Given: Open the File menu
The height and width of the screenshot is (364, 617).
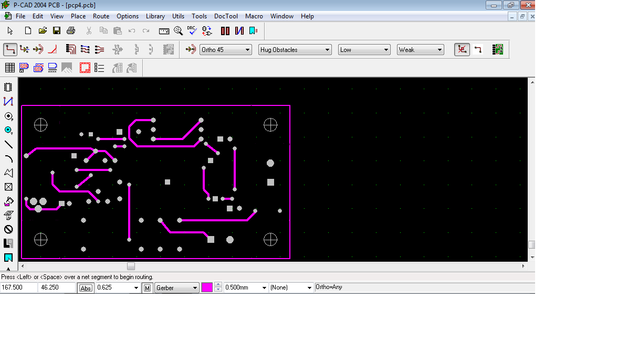Looking at the screenshot, I should click(20, 16).
